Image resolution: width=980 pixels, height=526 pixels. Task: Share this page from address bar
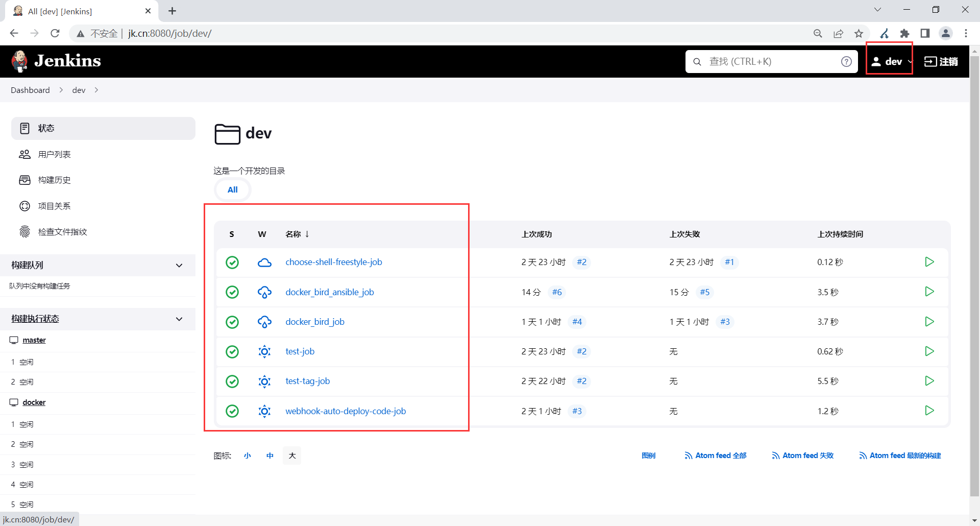(x=839, y=34)
